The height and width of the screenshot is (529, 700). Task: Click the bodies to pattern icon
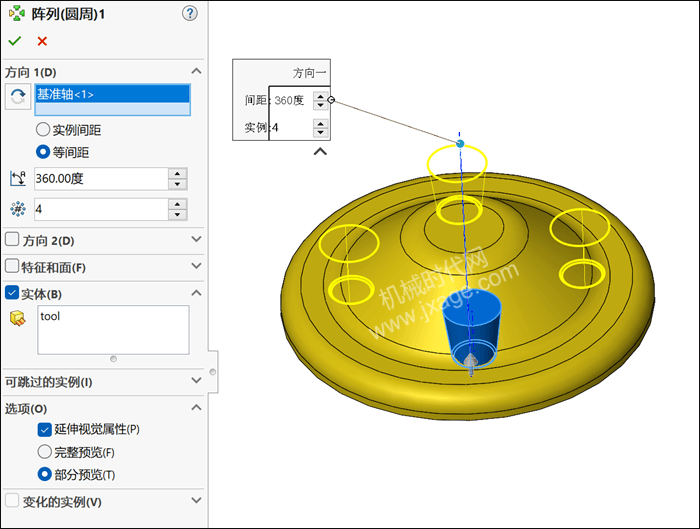pos(18,318)
